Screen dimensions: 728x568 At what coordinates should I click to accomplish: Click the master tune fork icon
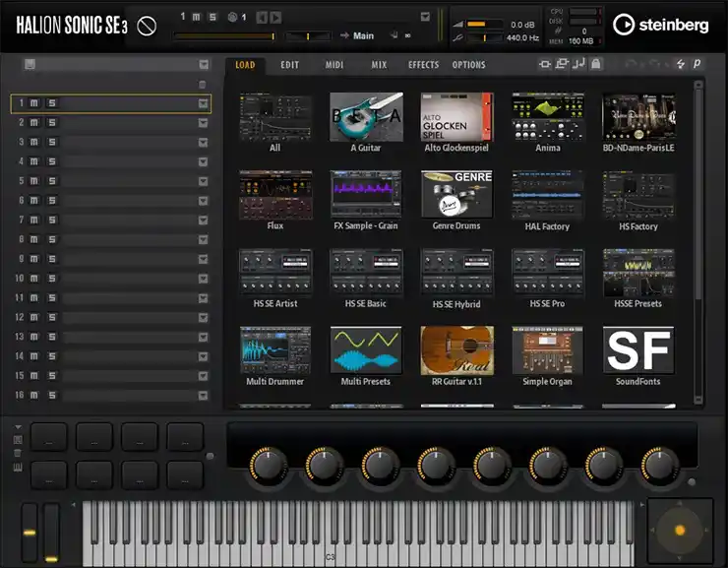click(x=457, y=37)
